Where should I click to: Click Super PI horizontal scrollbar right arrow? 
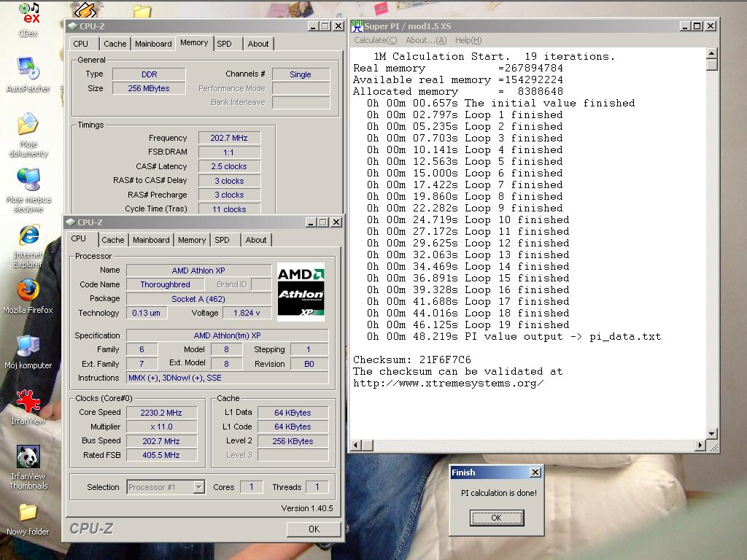click(x=700, y=446)
